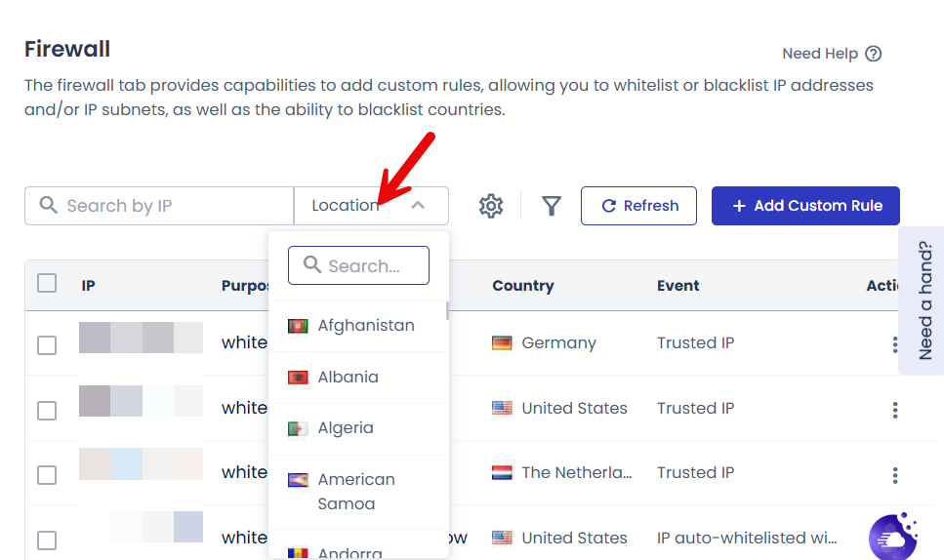Click the Country column header

pyautogui.click(x=522, y=286)
